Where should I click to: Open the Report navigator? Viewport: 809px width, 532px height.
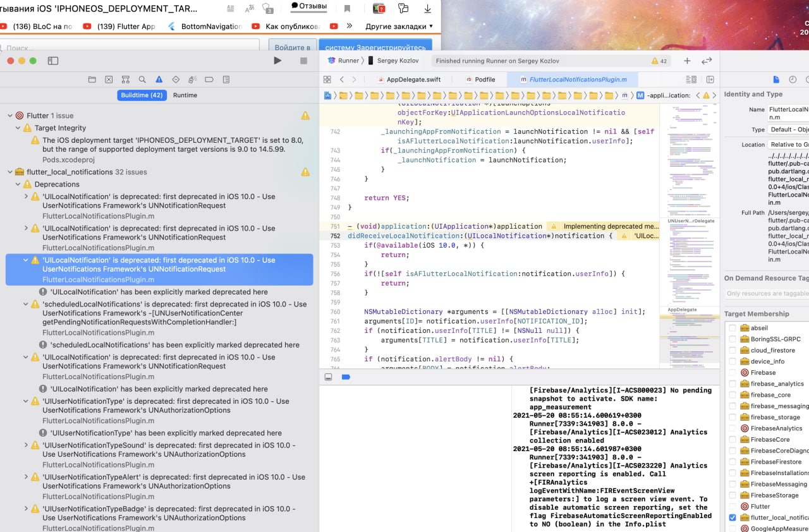[226, 80]
